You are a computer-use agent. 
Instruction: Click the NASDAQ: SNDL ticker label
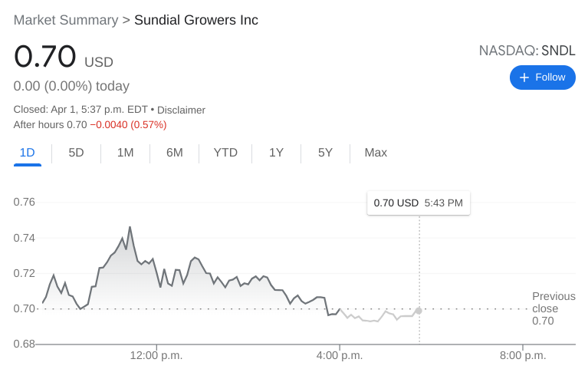tap(527, 51)
